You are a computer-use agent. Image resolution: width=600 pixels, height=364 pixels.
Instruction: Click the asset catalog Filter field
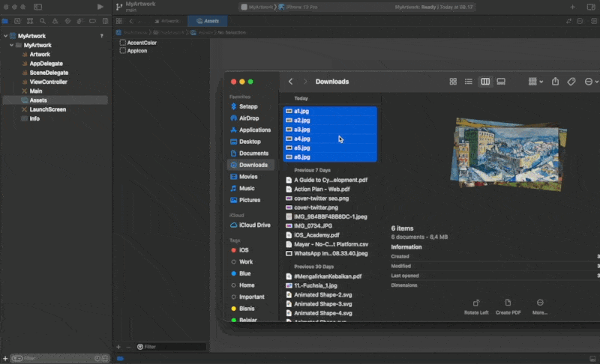pos(171,347)
